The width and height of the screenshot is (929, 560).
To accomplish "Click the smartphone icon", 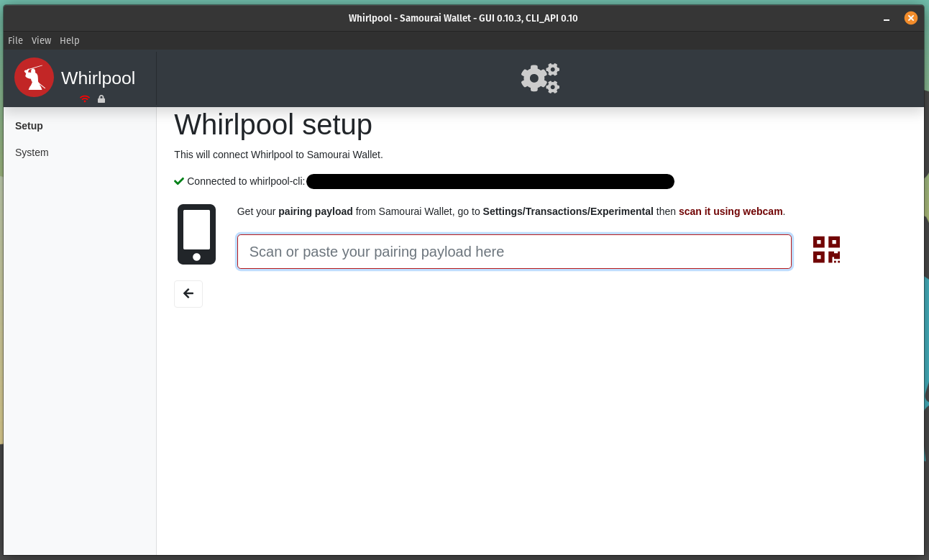I will [196, 234].
